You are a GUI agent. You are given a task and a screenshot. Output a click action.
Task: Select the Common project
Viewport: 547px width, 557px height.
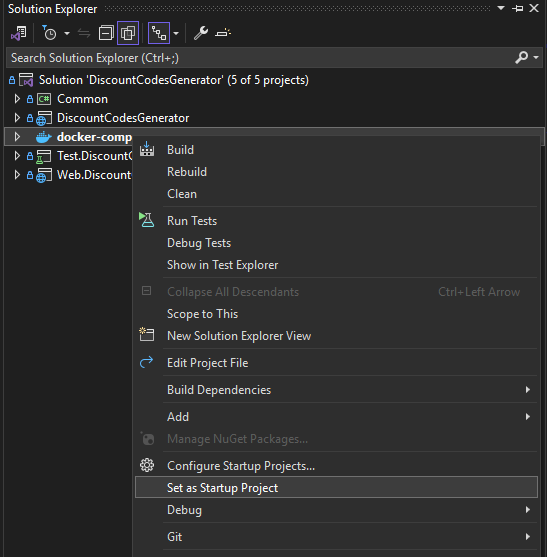[82, 99]
